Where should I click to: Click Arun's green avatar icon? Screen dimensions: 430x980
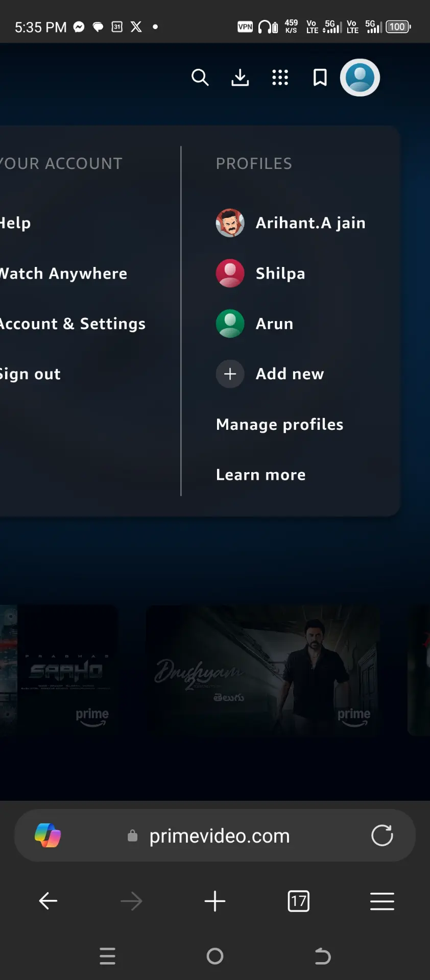(230, 324)
